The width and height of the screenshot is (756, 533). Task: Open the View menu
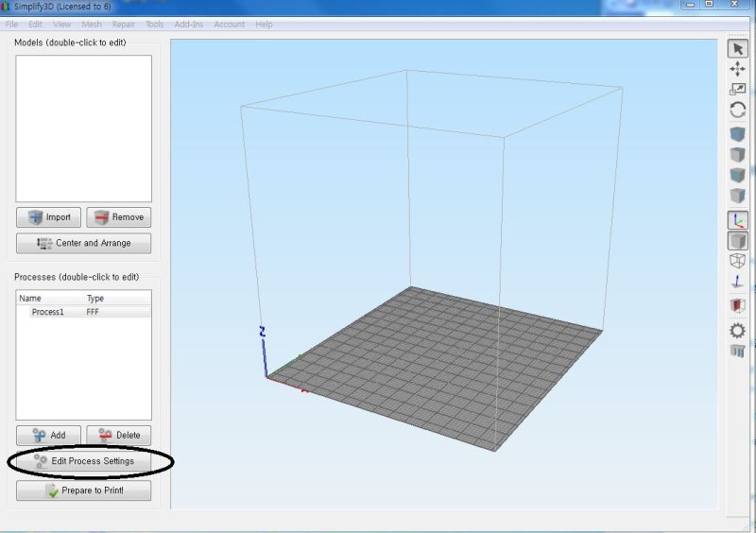pos(61,25)
